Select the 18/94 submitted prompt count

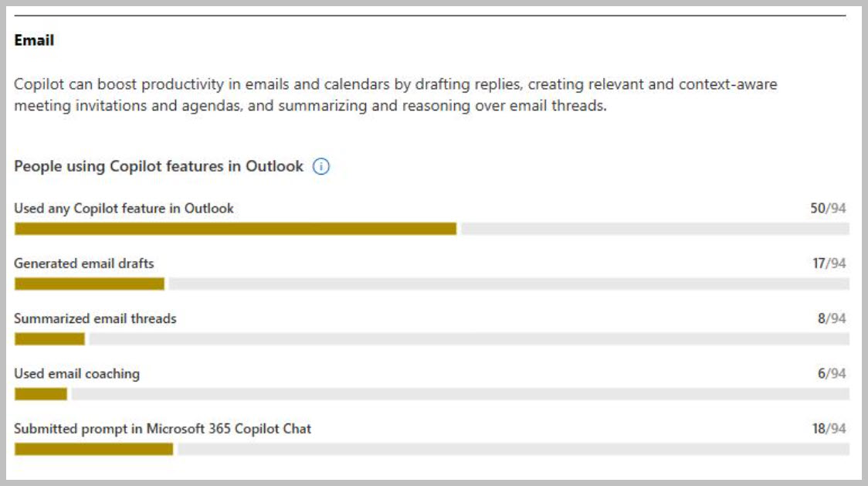pos(829,429)
